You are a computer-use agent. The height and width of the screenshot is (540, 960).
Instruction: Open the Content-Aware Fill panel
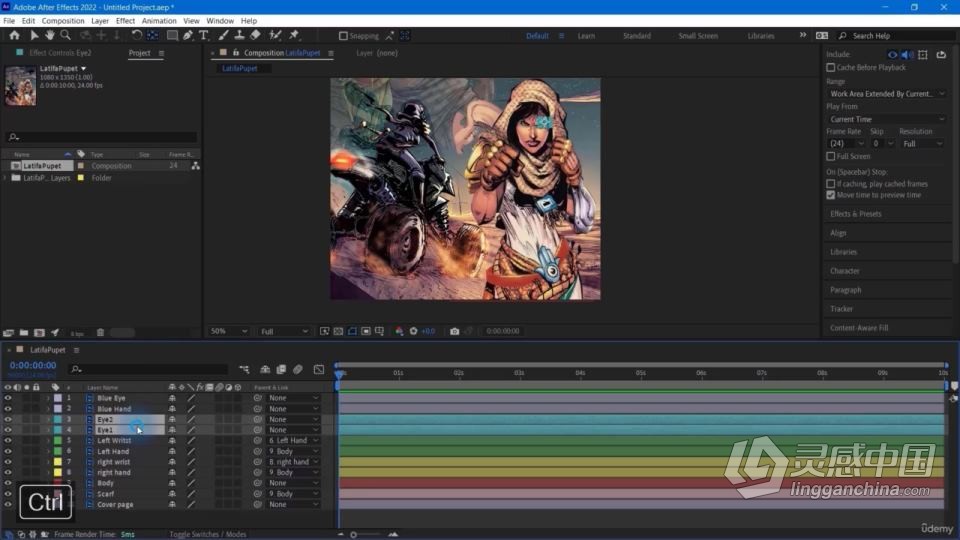[859, 328]
